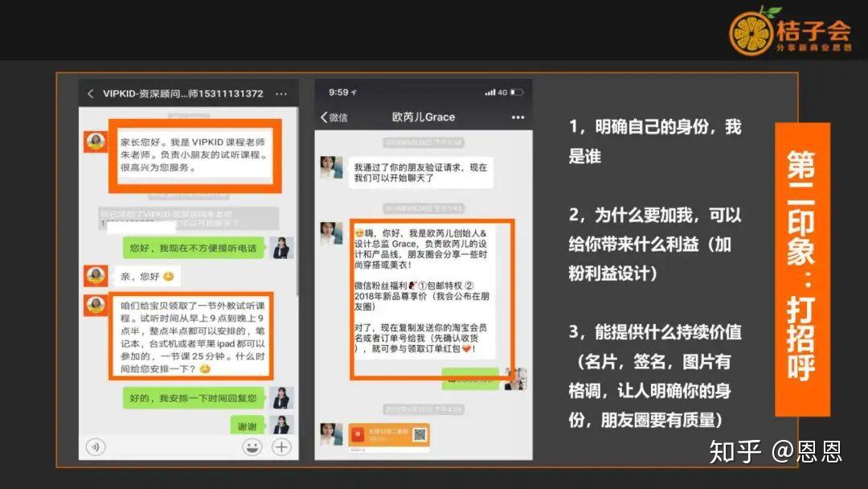The height and width of the screenshot is (489, 868).
Task: Tap user avatar beside green reply in Grace chat
Action: (x=515, y=379)
